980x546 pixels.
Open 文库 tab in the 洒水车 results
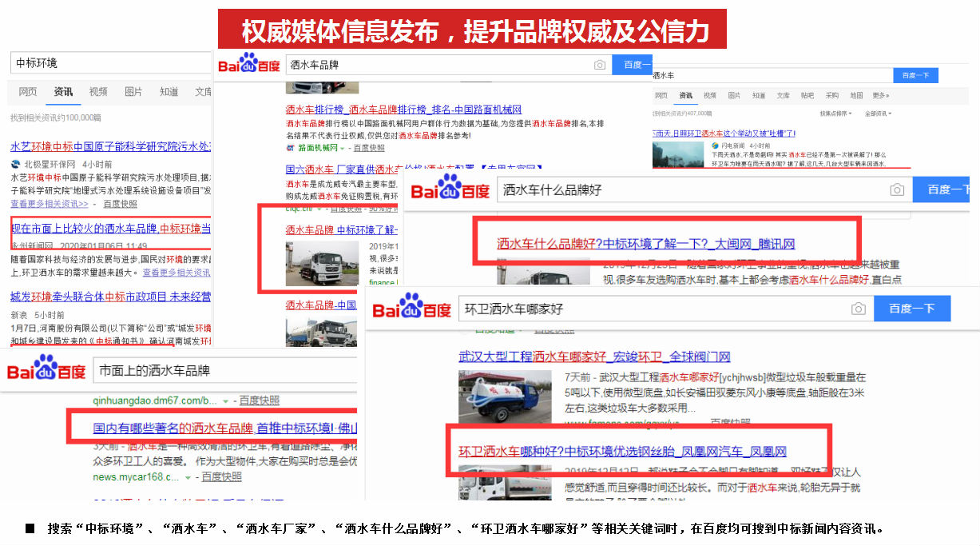pos(784,96)
